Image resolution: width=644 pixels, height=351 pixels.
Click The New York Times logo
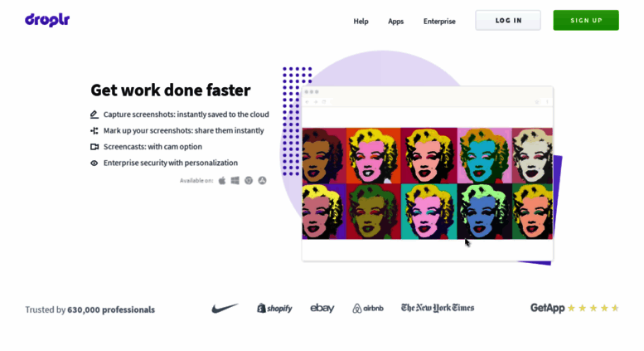(x=438, y=308)
